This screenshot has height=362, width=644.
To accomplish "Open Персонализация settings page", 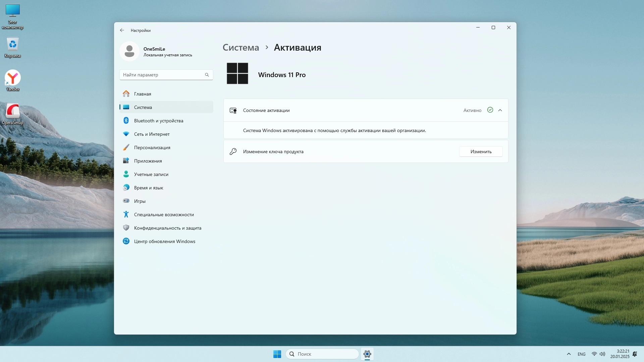I will click(x=152, y=147).
